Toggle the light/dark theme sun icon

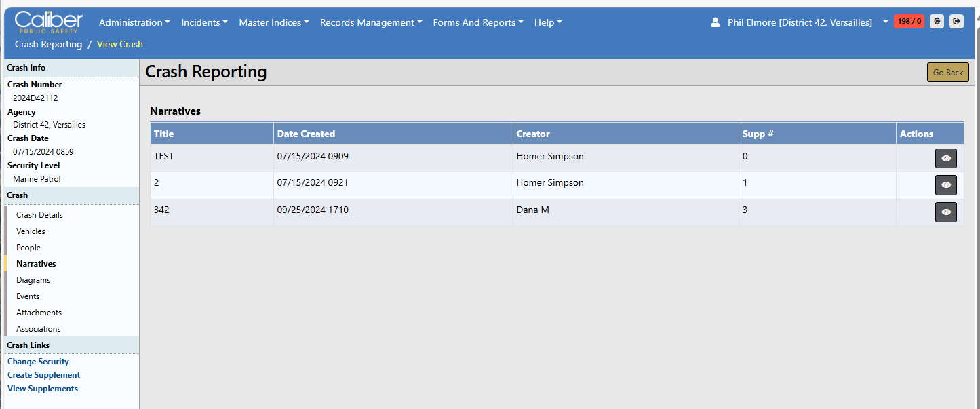click(x=937, y=22)
